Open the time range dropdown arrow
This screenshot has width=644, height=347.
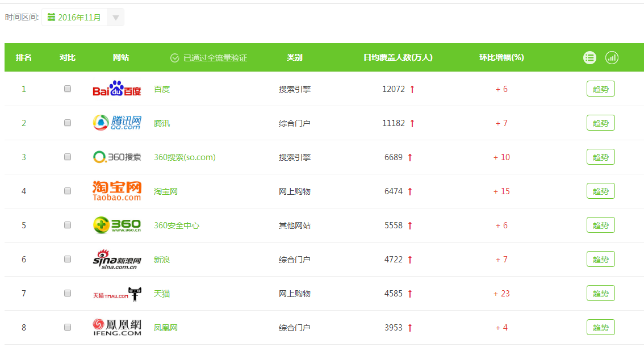pyautogui.click(x=116, y=18)
